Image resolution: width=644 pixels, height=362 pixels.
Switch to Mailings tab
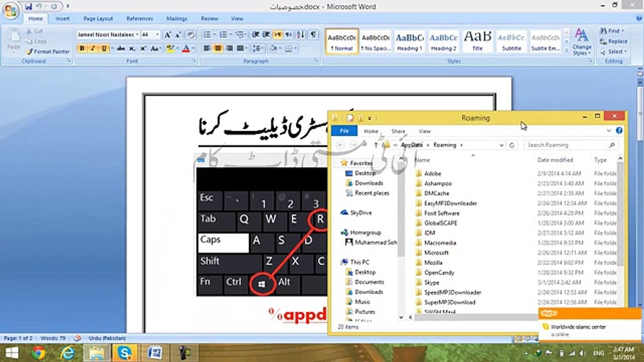pyautogui.click(x=177, y=19)
